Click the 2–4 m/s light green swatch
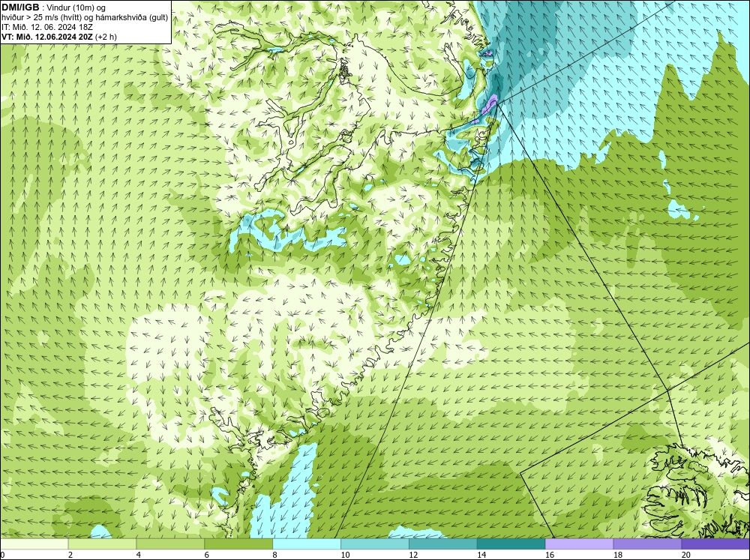 102,544
